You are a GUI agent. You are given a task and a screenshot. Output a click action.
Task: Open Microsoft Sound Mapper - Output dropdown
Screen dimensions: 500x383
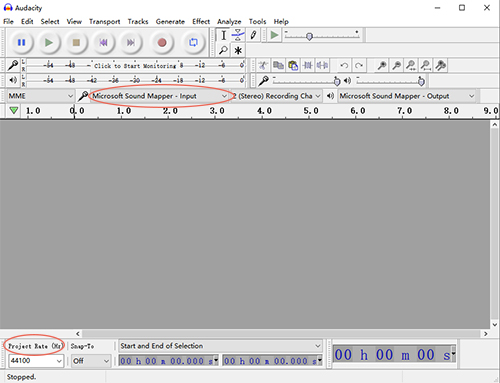(407, 96)
